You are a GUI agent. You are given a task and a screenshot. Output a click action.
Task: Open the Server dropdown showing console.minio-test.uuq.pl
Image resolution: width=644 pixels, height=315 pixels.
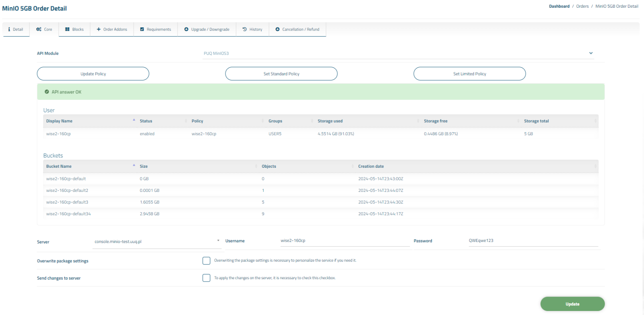pyautogui.click(x=157, y=241)
